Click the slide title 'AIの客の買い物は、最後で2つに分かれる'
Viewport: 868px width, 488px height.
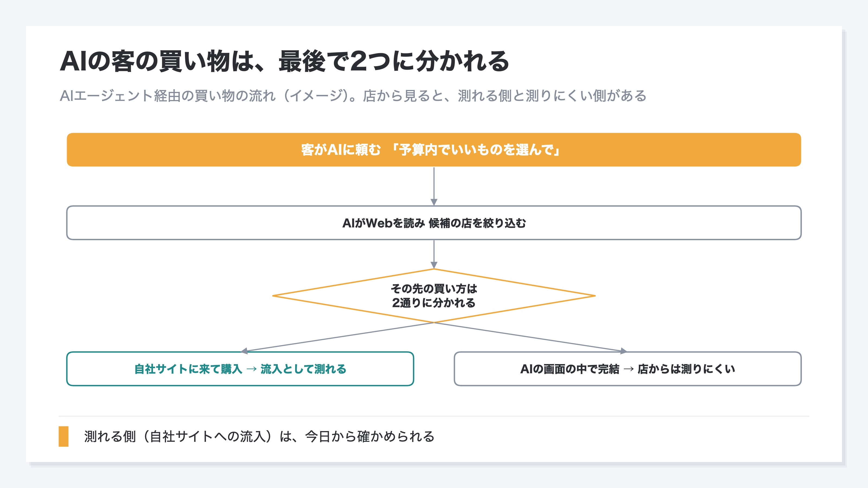click(x=284, y=61)
